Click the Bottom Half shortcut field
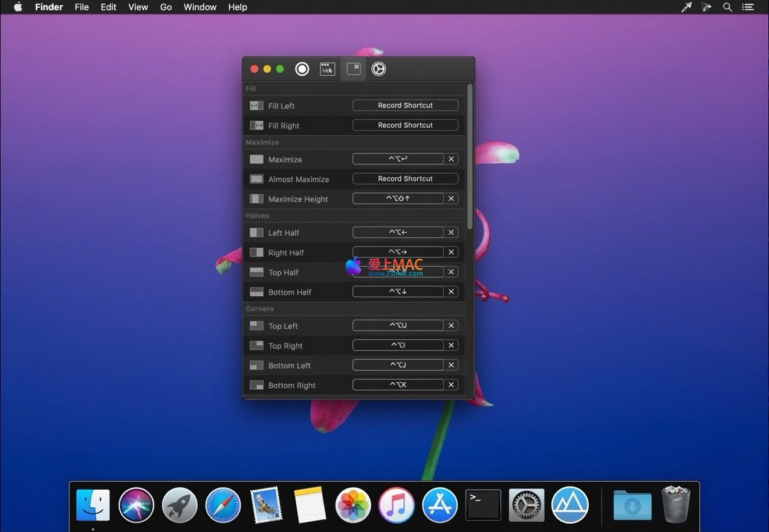Screen dimensions: 769x532 (398, 291)
